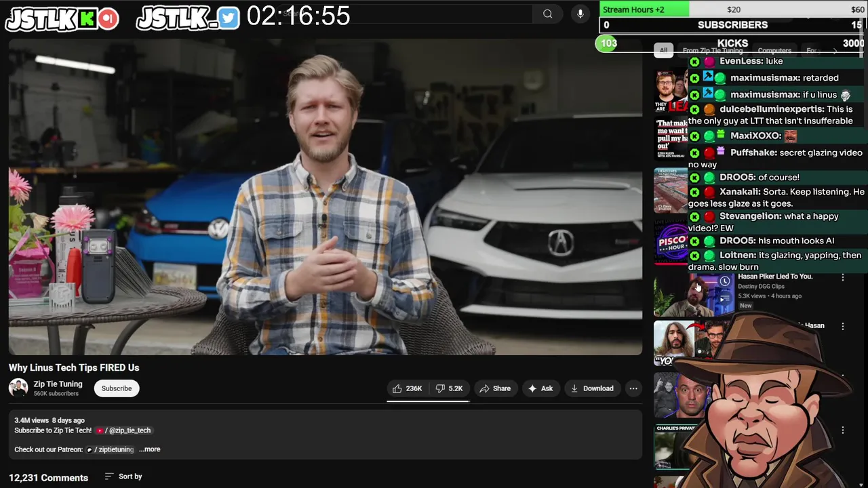Click '3.4M views 8 days ago' text
The image size is (868, 488).
click(50, 420)
